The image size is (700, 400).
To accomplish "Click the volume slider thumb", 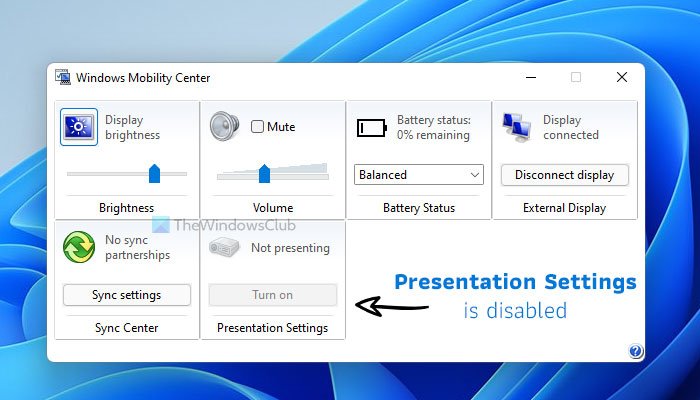I will pyautogui.click(x=264, y=174).
